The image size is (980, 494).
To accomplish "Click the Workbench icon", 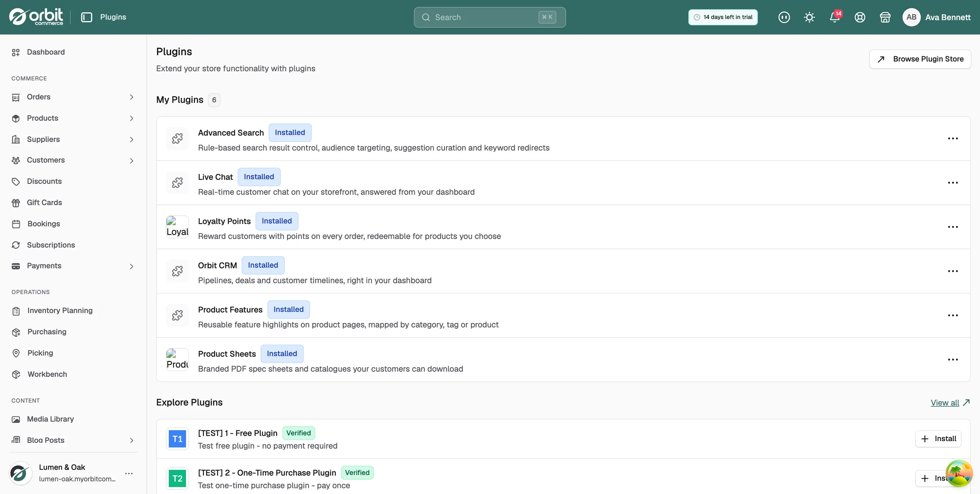I will click(16, 375).
